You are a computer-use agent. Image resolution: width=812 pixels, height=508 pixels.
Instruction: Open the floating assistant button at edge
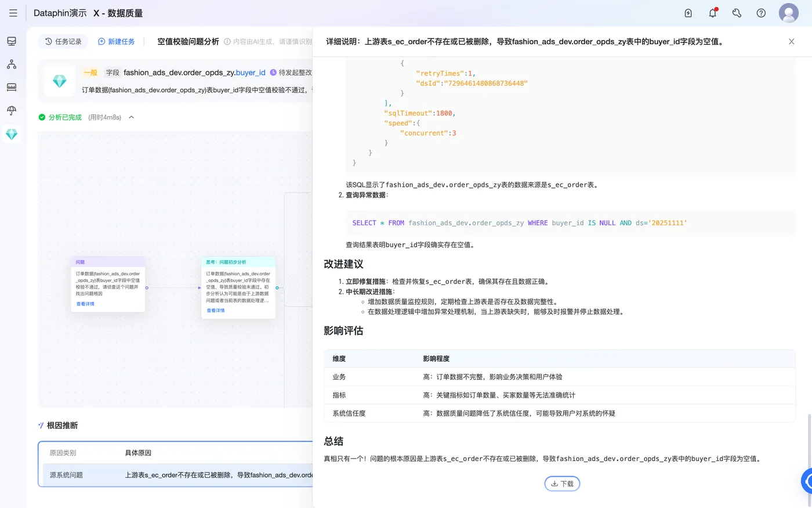click(807, 481)
